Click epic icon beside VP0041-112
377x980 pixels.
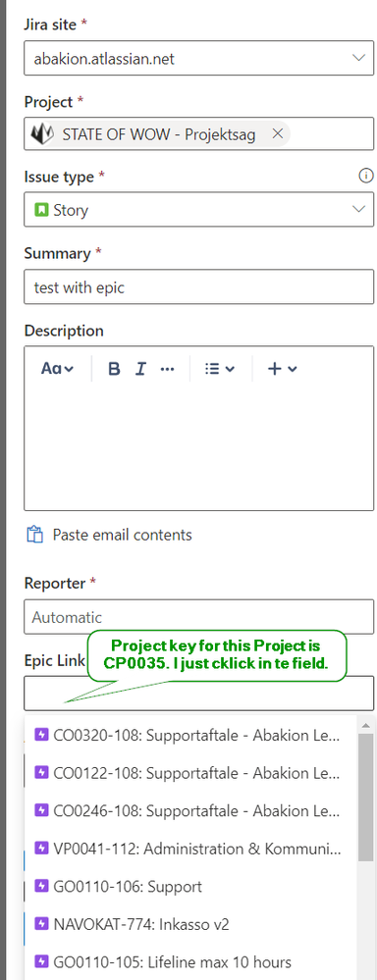pos(42,849)
